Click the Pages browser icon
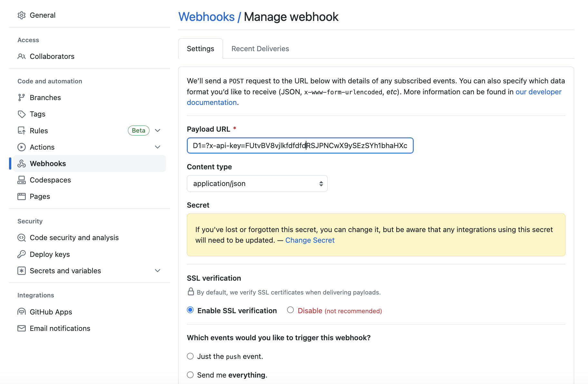This screenshot has width=588, height=384. (22, 196)
